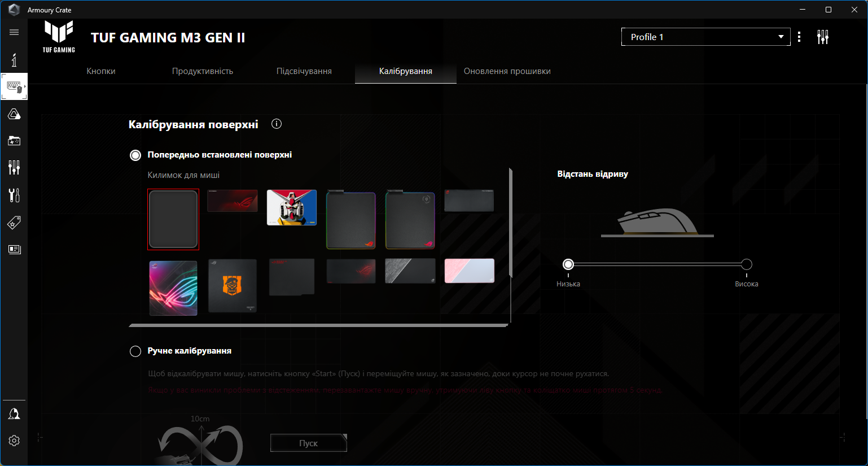Image resolution: width=868 pixels, height=466 pixels.
Task: Click the TUF Gaming logo
Action: coord(59,37)
